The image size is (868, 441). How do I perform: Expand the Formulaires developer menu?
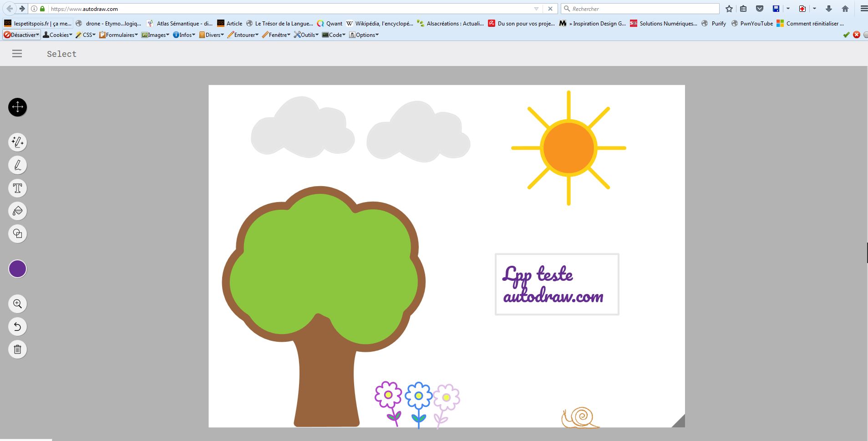118,35
